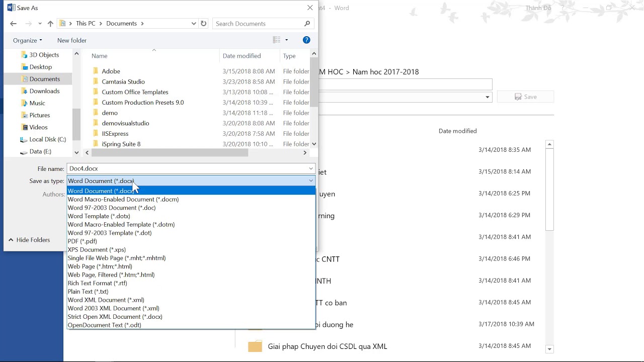Pick Plain Text (*.txt) format

pyautogui.click(x=88, y=292)
